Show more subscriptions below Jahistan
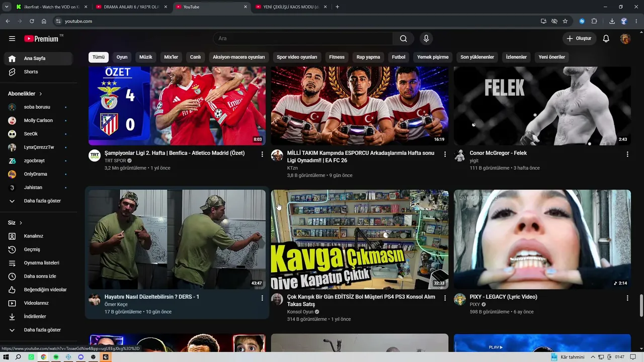 pos(38,201)
